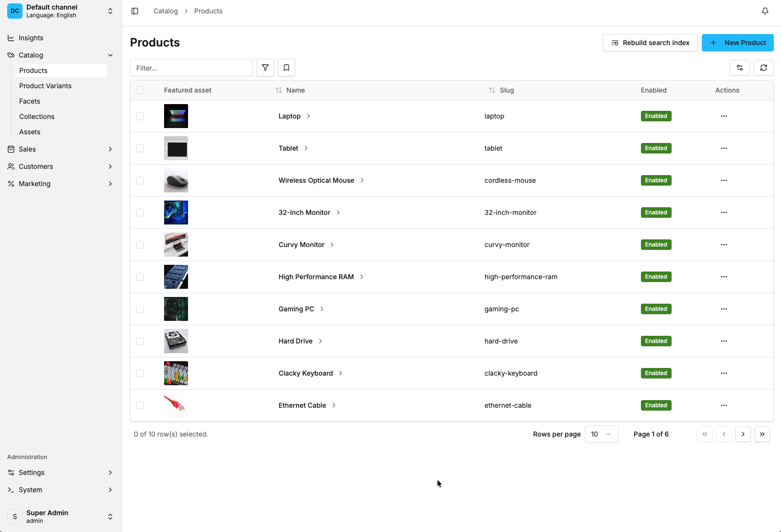Click the refresh table icon
Screen dimensions: 781x532
click(x=764, y=68)
